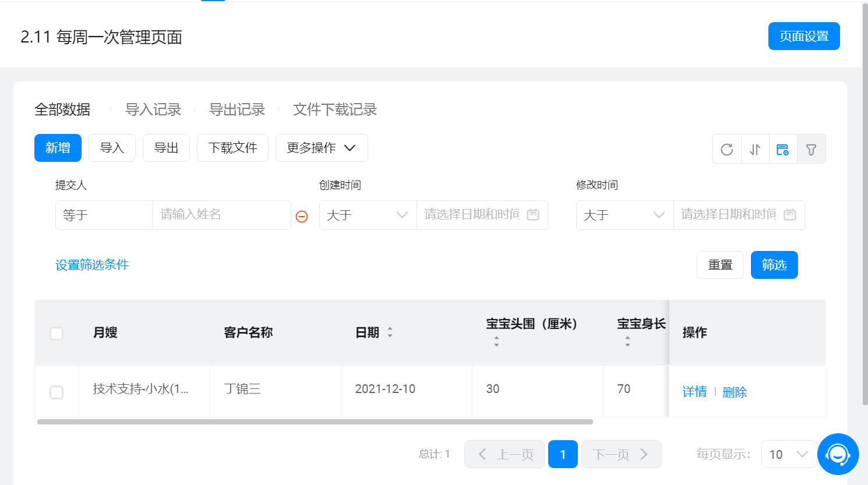Focus the 请输入姓名 input field
The image size is (868, 485).
point(222,215)
